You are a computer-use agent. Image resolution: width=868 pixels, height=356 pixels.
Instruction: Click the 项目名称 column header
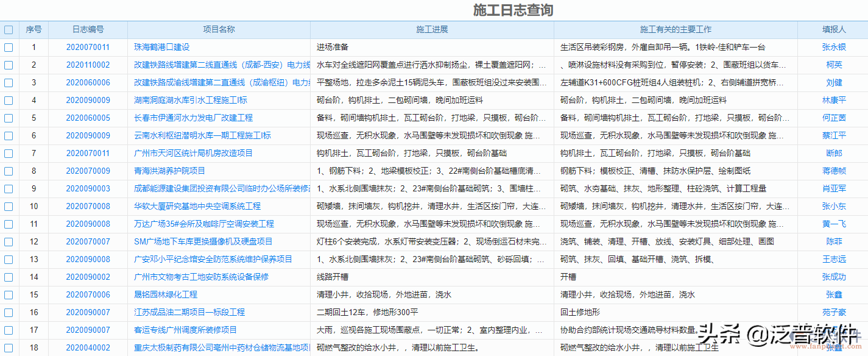coord(219,29)
